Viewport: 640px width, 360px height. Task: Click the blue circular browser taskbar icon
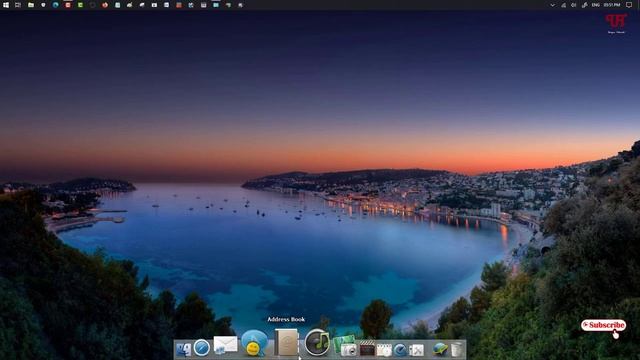click(x=56, y=5)
